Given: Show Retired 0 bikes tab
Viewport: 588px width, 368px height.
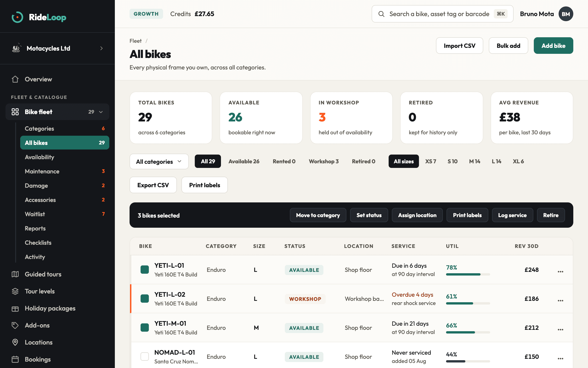Looking at the screenshot, I should (x=363, y=161).
